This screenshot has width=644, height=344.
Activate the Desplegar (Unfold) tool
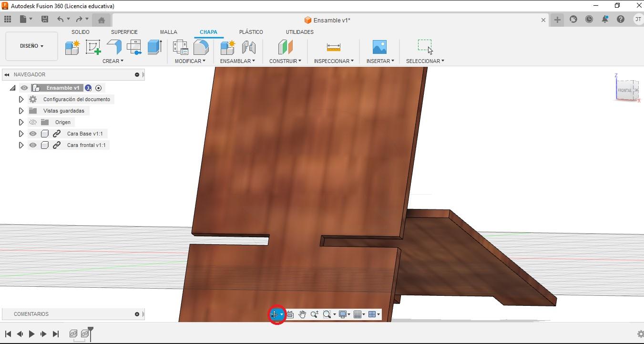[x=134, y=47]
